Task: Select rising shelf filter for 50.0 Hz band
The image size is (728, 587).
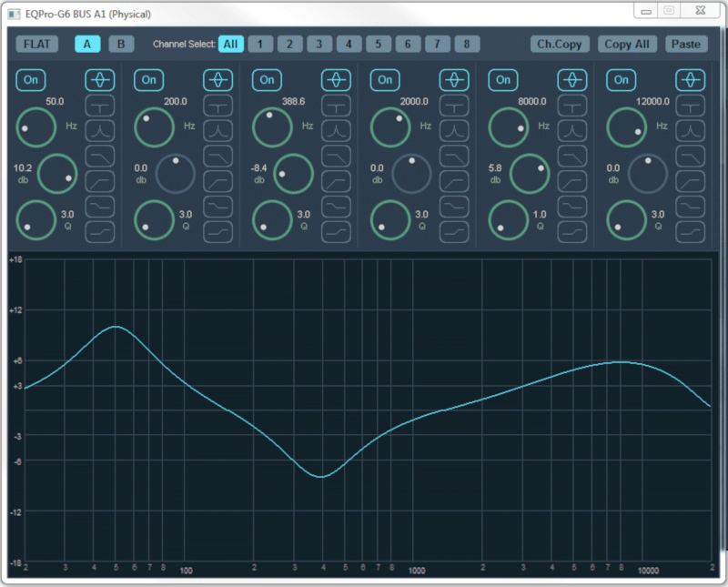Action: click(x=100, y=231)
